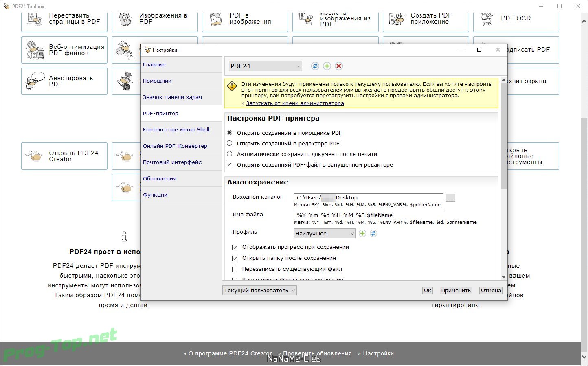588x366 pixels.
Task: Click the Веб-оптимизация PDF файлов icon
Action: [35, 50]
